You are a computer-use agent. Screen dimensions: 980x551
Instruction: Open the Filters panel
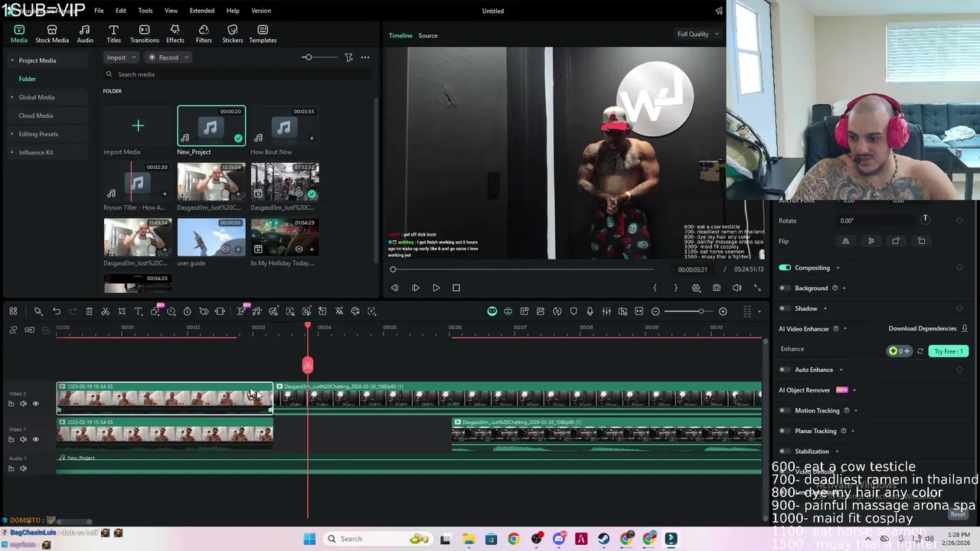(204, 34)
